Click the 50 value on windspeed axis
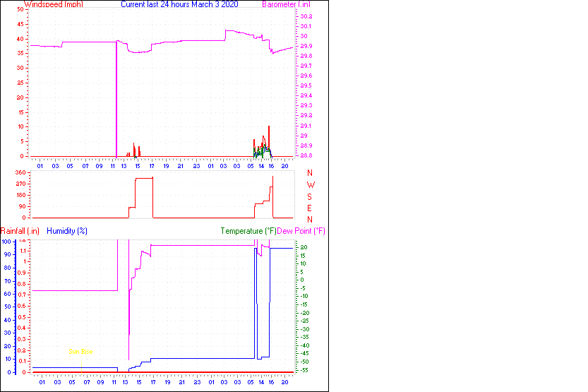Viewport: 588px width, 392px height. (21, 10)
